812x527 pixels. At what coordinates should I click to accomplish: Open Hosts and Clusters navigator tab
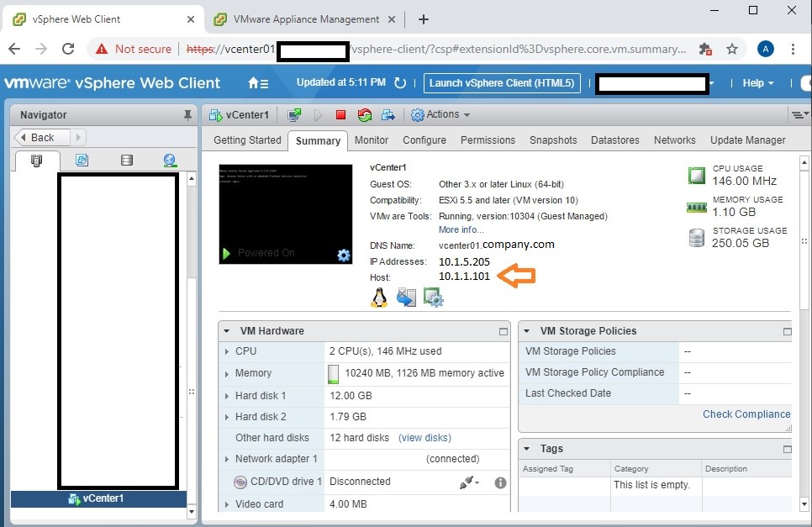tap(36, 161)
